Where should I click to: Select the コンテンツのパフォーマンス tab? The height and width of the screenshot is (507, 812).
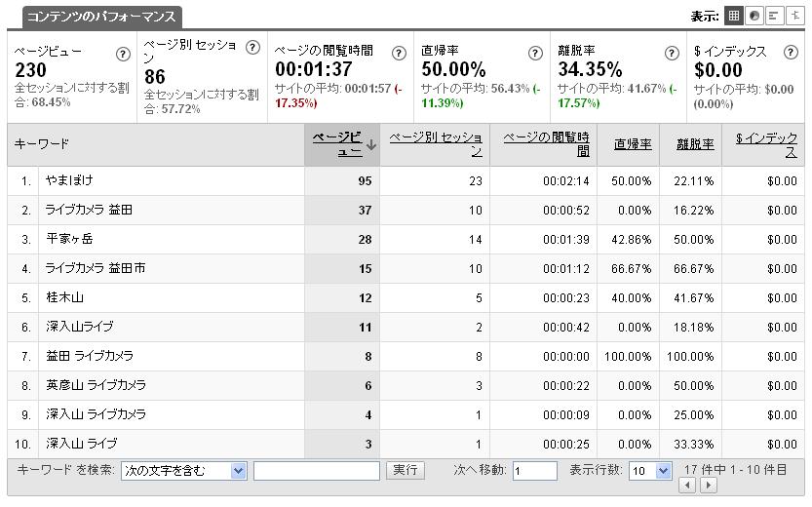[x=101, y=17]
